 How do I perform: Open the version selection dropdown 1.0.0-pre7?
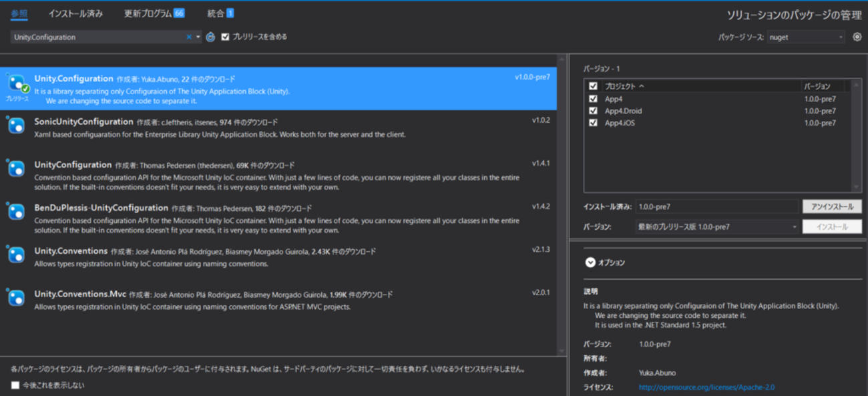pyautogui.click(x=717, y=227)
